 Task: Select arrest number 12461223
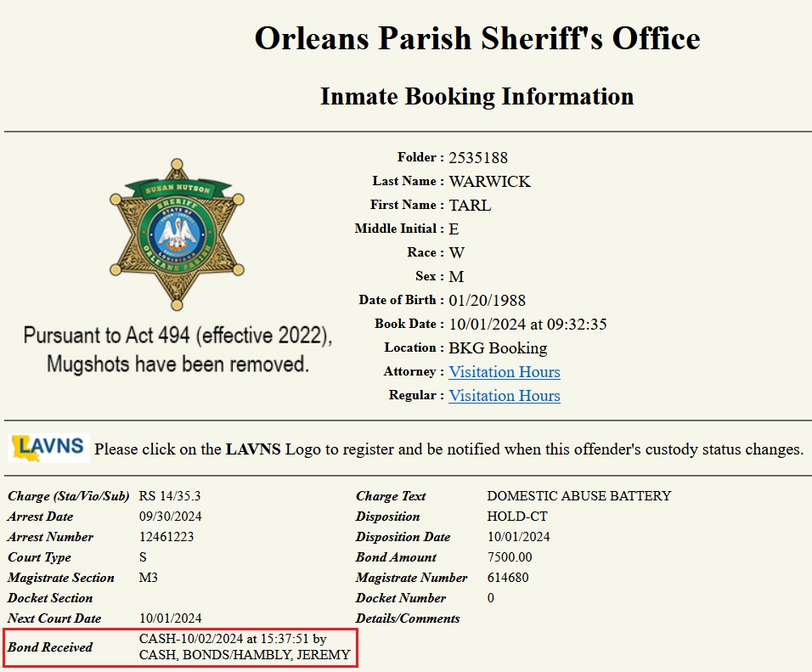[166, 537]
